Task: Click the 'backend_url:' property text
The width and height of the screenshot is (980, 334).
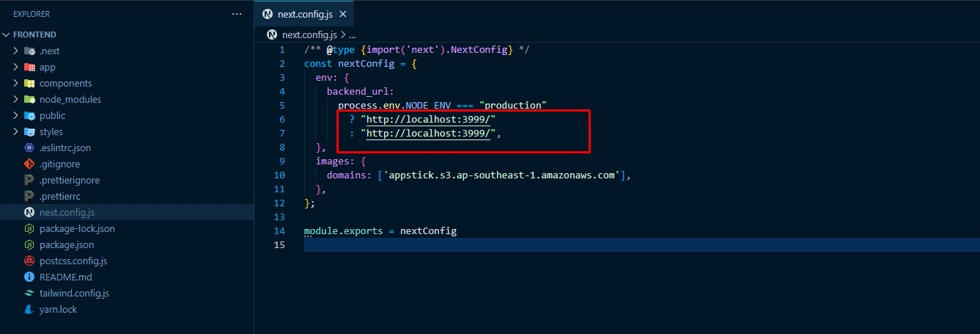Action: [x=361, y=91]
